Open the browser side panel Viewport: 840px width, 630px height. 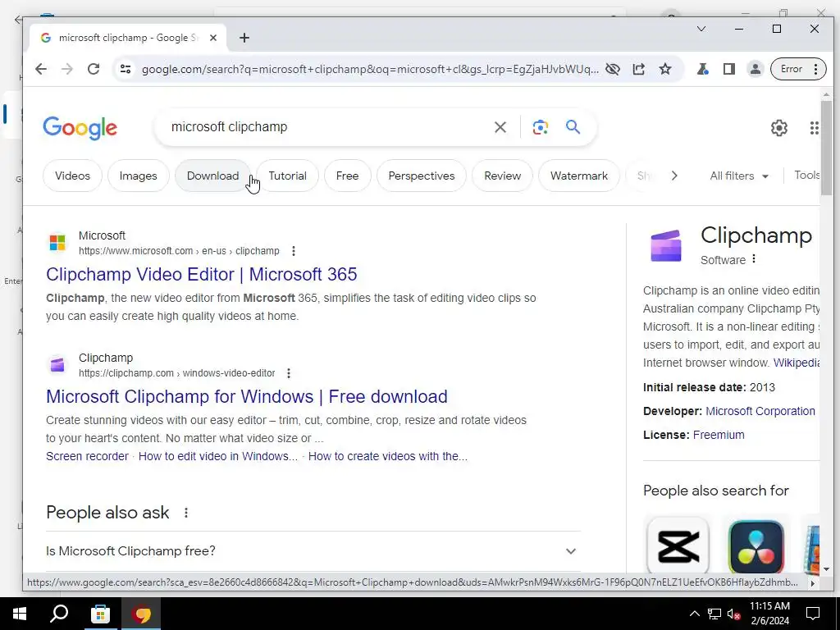click(728, 69)
